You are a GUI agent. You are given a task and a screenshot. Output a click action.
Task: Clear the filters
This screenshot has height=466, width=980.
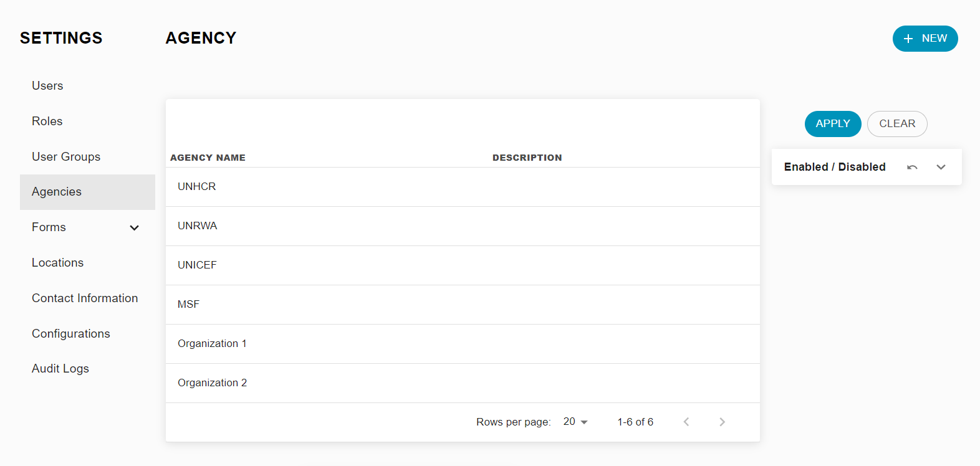click(x=897, y=124)
